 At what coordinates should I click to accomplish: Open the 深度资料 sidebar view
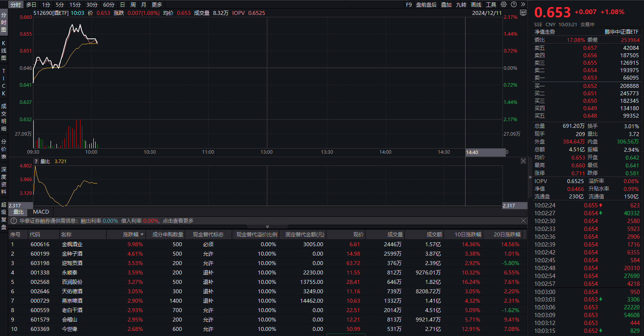pyautogui.click(x=4, y=181)
